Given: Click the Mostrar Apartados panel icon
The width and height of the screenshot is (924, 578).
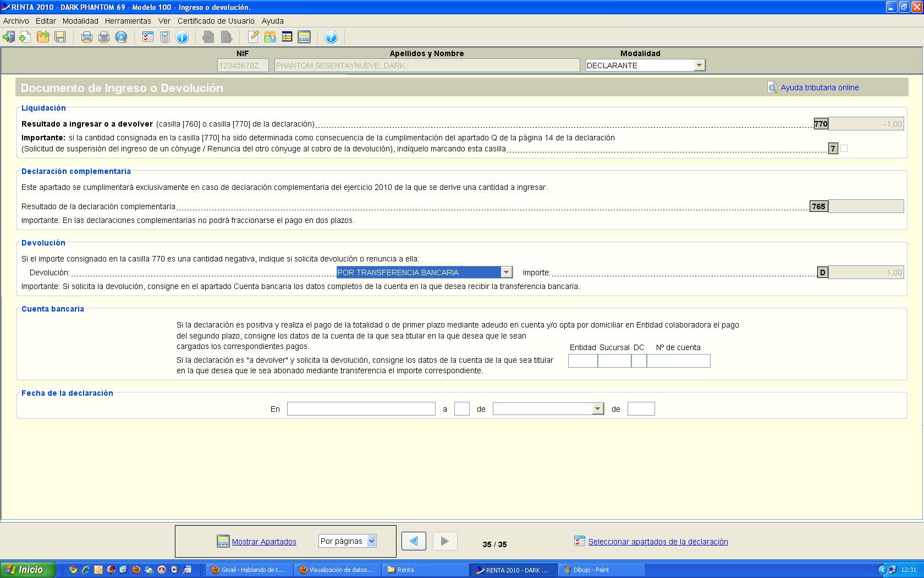Looking at the screenshot, I should pyautogui.click(x=223, y=541).
